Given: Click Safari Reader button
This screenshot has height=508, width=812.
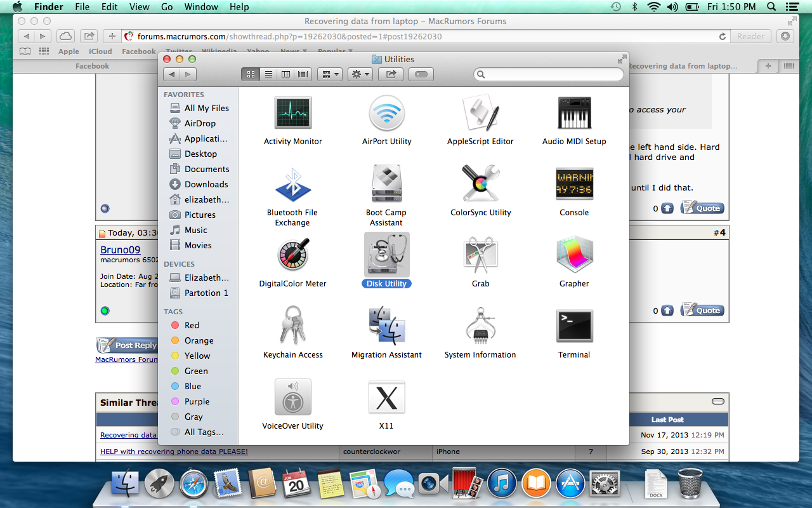Looking at the screenshot, I should click(x=751, y=36).
